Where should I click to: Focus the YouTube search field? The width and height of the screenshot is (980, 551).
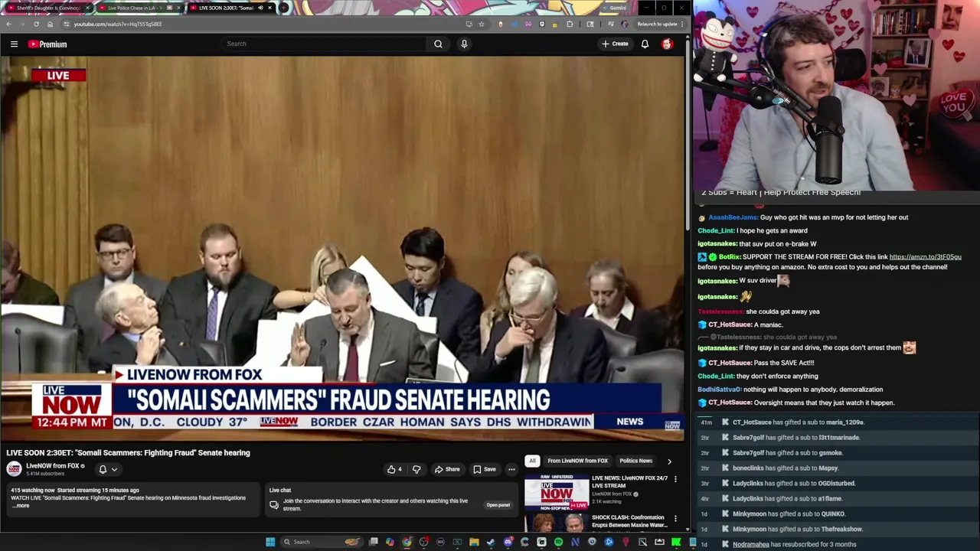pos(324,44)
